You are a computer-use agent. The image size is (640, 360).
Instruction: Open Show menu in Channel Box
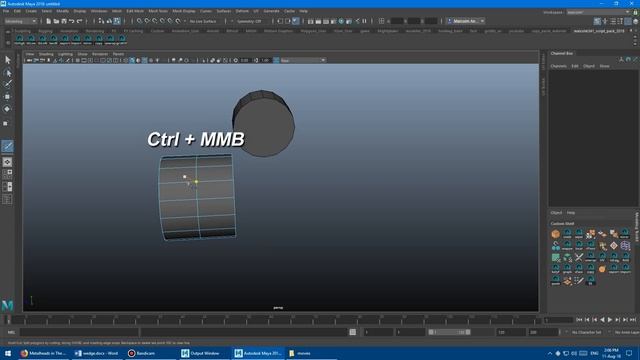tap(604, 66)
